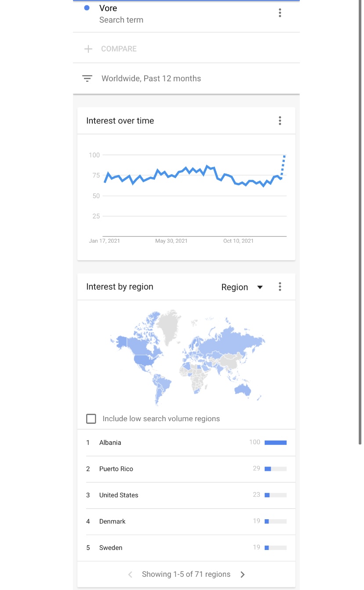Open filter settings icon next to Worldwide
364x590 pixels.
87,79
